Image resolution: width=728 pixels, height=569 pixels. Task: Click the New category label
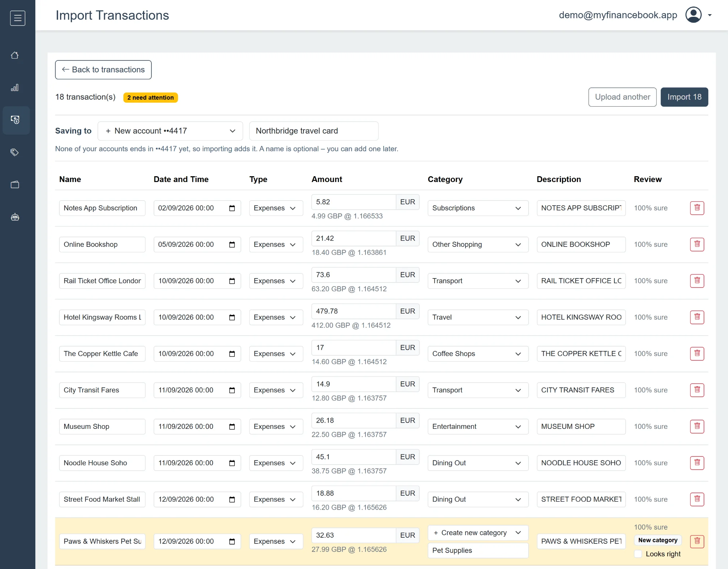coord(658,540)
